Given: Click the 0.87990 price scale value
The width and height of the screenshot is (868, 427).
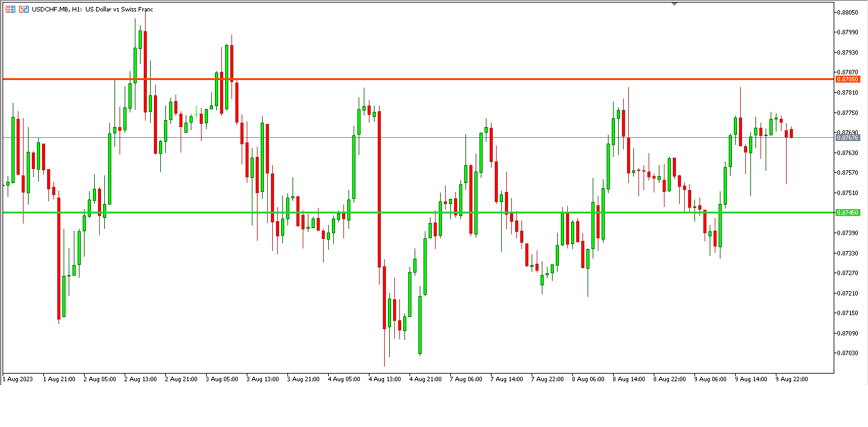Looking at the screenshot, I should (x=848, y=32).
